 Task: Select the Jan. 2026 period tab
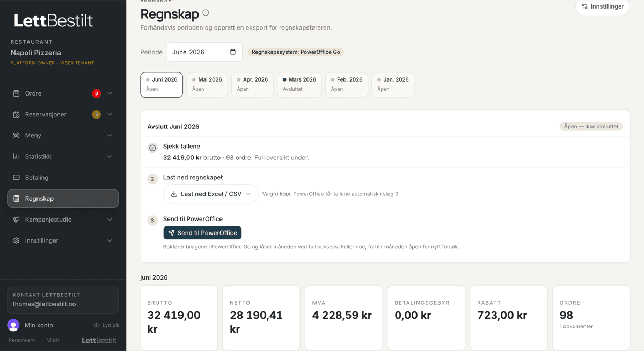point(393,85)
